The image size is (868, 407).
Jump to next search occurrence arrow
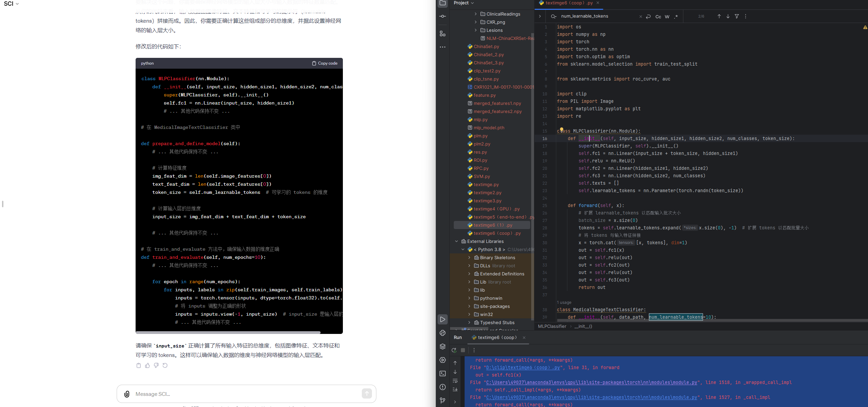(x=728, y=16)
